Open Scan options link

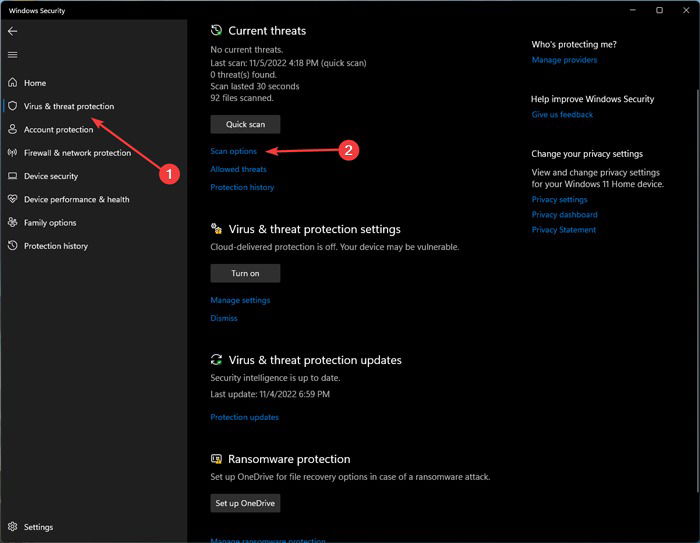click(x=233, y=151)
